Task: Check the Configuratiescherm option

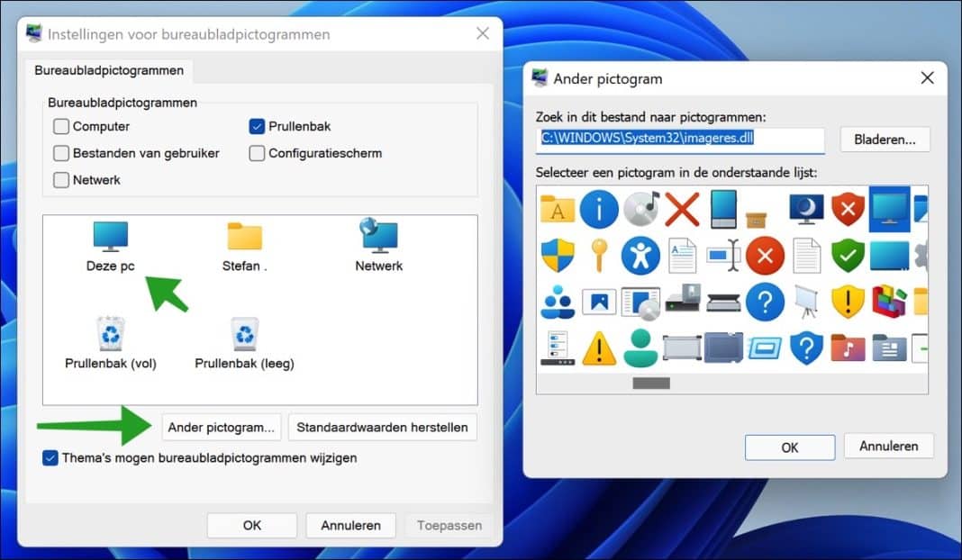Action: click(256, 153)
